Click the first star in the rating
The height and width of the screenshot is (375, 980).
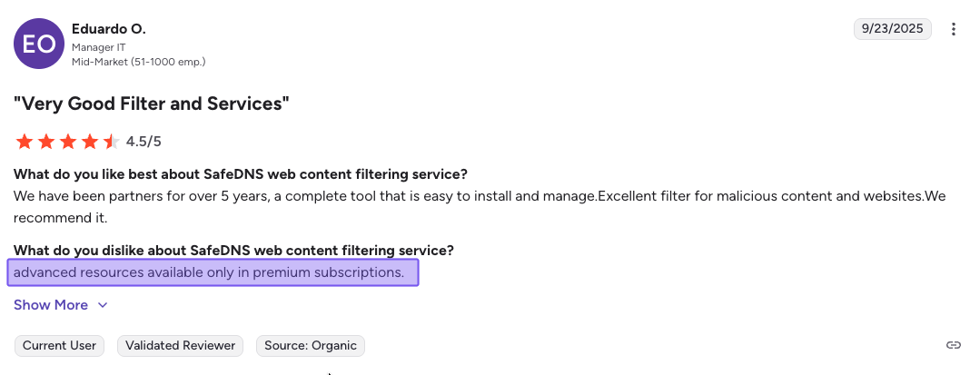[x=25, y=142]
